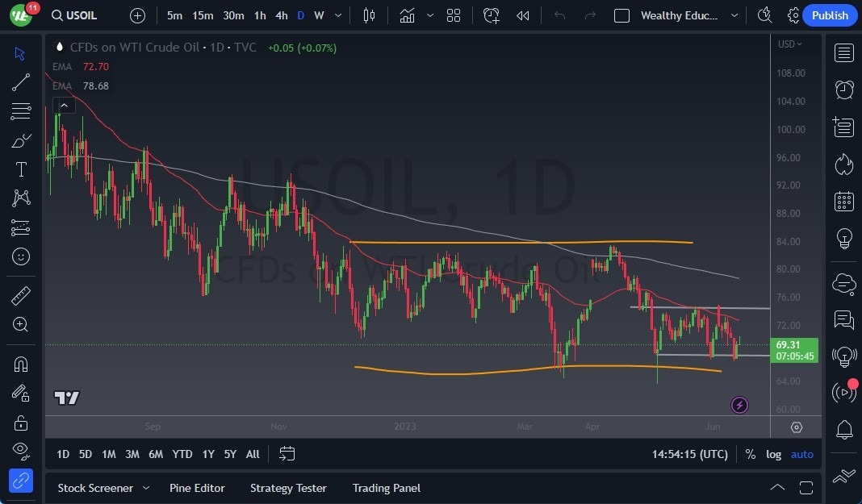
Task: Open the layout templates grid icon
Action: pos(454,15)
